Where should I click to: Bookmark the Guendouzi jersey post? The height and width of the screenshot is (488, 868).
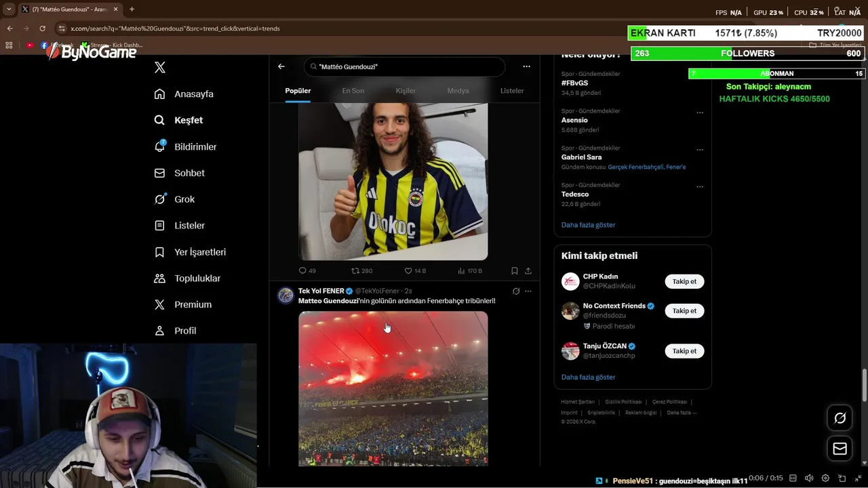515,270
